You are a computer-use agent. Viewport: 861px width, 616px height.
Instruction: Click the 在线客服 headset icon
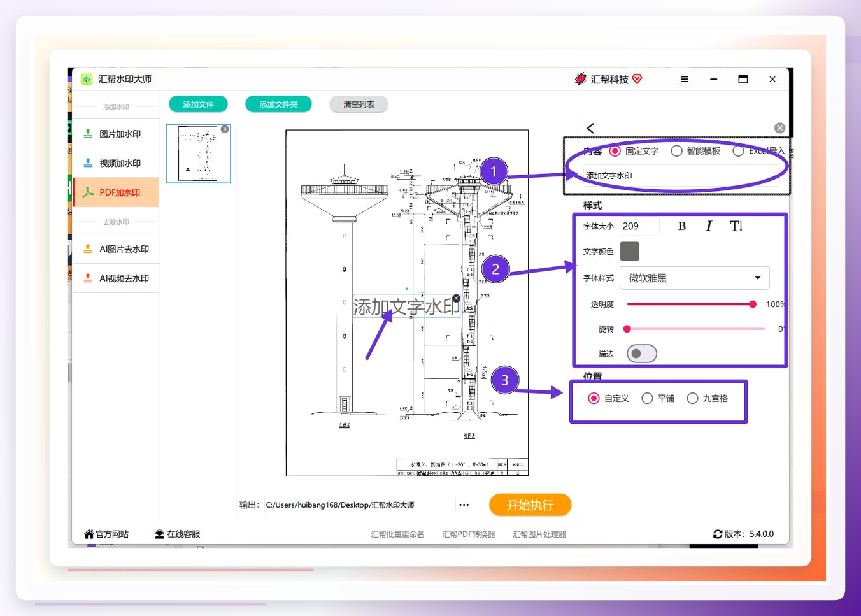(159, 534)
